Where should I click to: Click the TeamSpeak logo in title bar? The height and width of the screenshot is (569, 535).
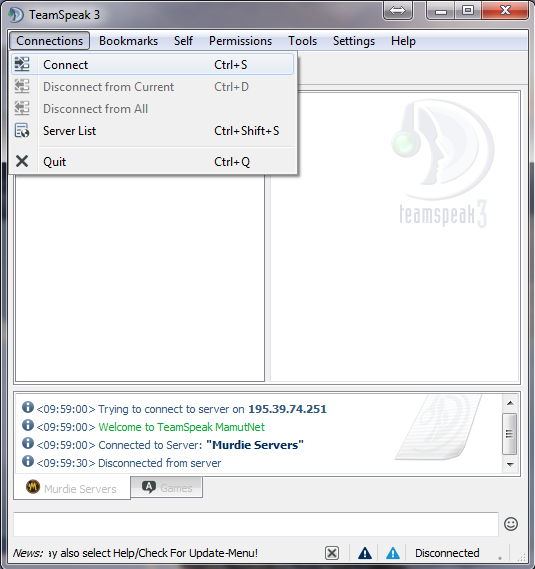[16, 15]
